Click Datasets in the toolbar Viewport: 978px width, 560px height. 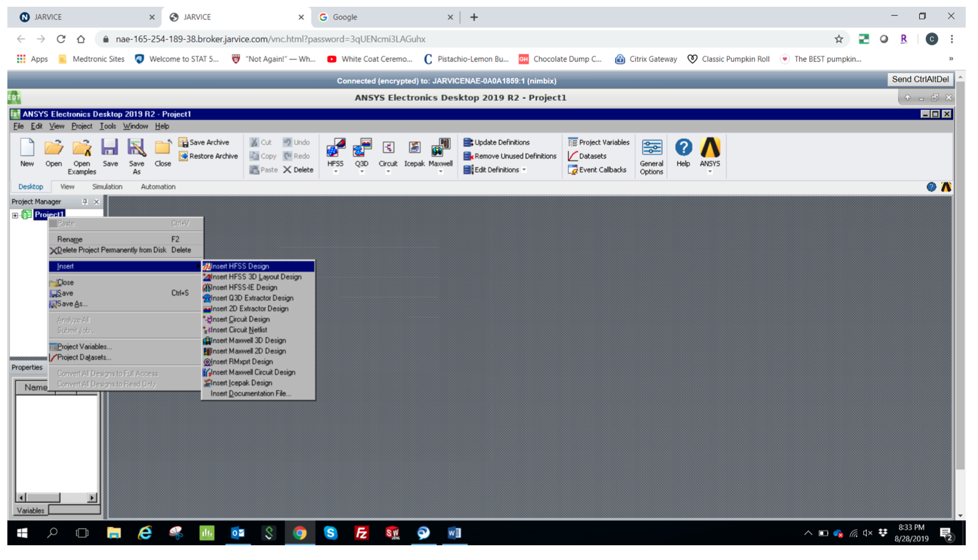click(587, 157)
